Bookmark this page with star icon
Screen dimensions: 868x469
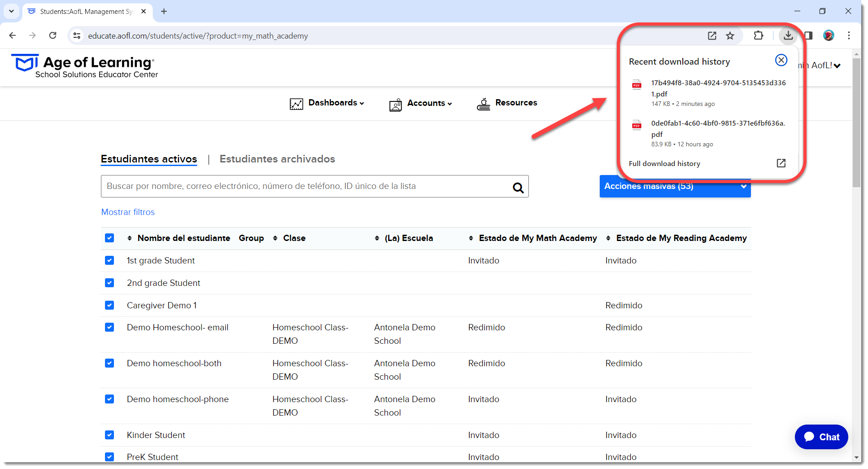[x=730, y=35]
